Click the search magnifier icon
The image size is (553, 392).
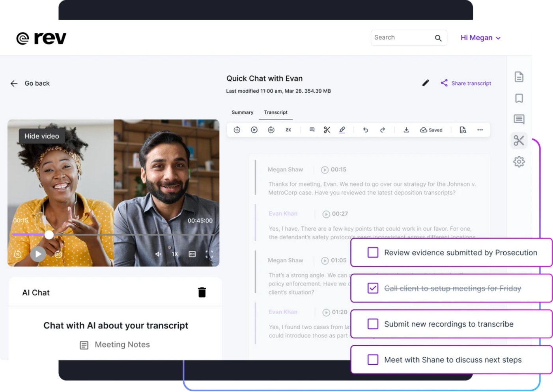pyautogui.click(x=438, y=38)
